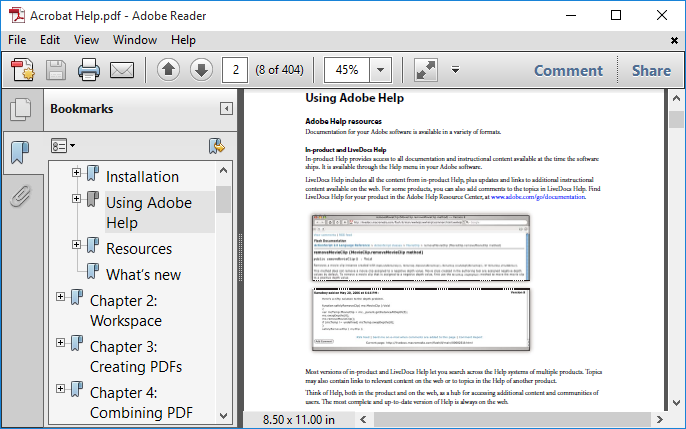Open the Help menu

click(183, 40)
